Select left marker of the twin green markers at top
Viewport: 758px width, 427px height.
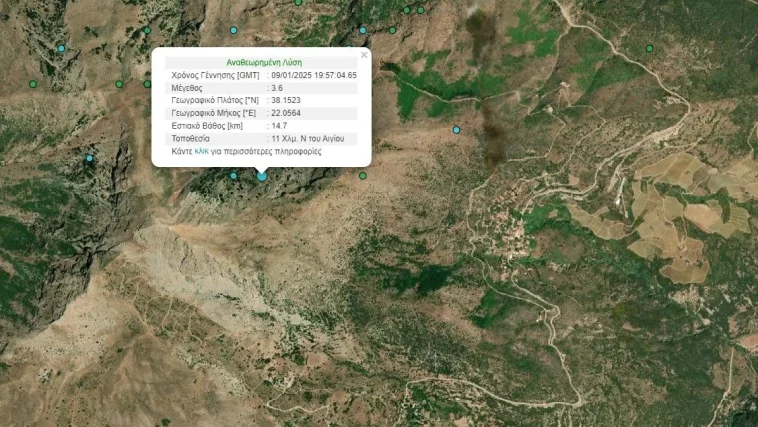click(407, 10)
